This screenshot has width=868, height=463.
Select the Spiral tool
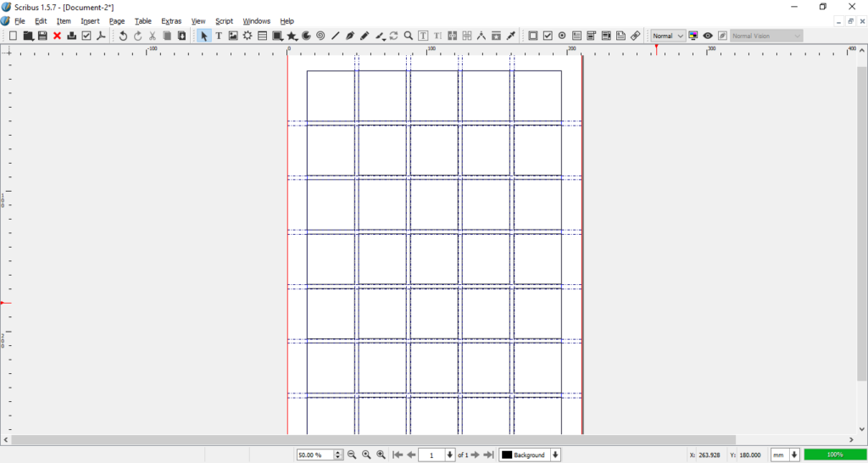(x=320, y=36)
